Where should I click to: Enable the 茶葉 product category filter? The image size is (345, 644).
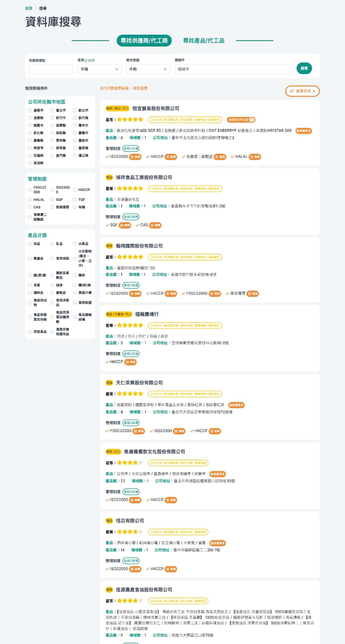30,285
